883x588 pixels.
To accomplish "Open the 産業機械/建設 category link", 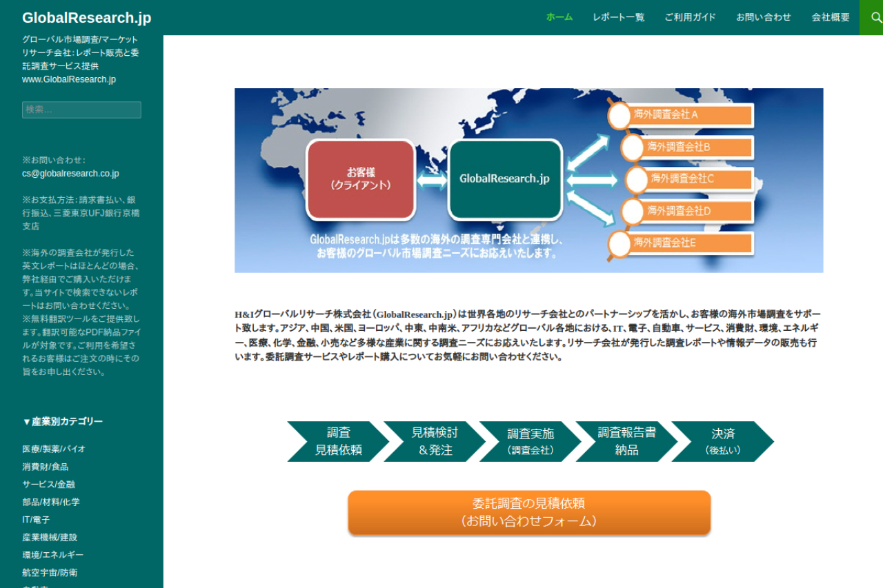I will (x=50, y=537).
